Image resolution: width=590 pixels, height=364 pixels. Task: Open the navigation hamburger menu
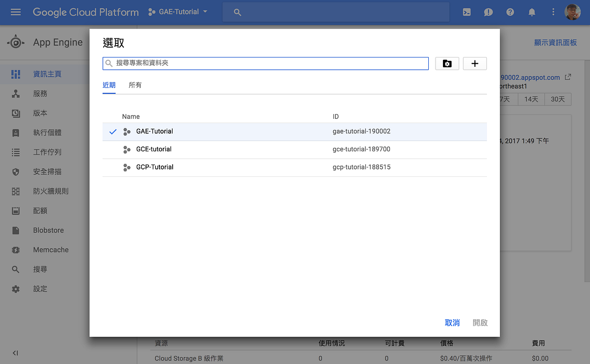[x=16, y=12]
